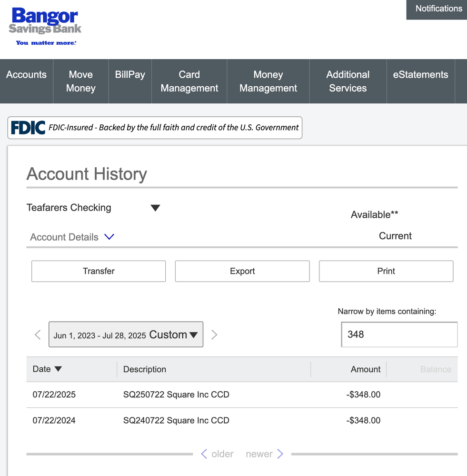
Task: Go to previous date range arrow
Action: click(x=38, y=334)
